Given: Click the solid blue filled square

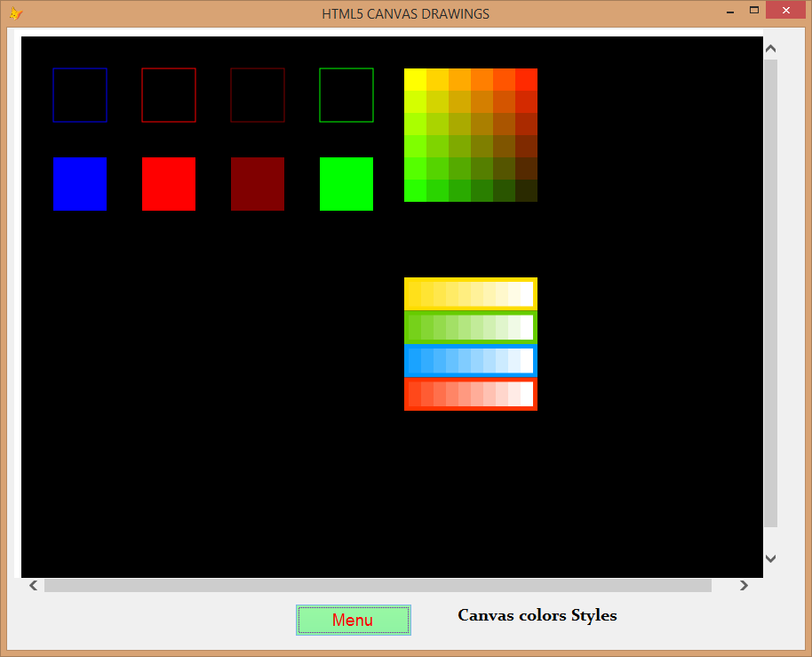Looking at the screenshot, I should pos(80,184).
